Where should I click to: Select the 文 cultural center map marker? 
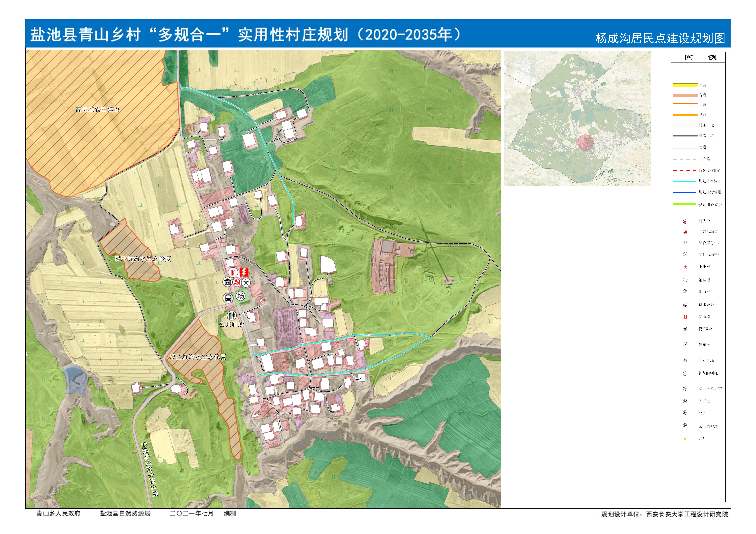(x=246, y=282)
